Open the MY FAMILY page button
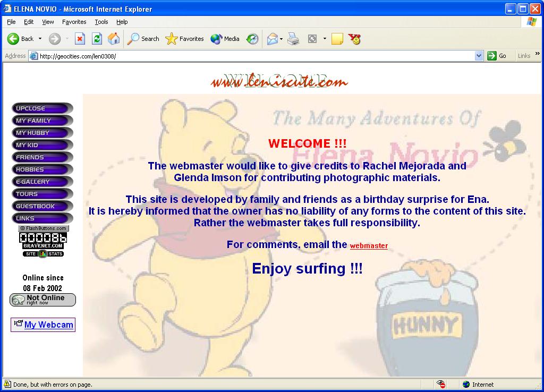This screenshot has height=392, width=544. (x=42, y=121)
